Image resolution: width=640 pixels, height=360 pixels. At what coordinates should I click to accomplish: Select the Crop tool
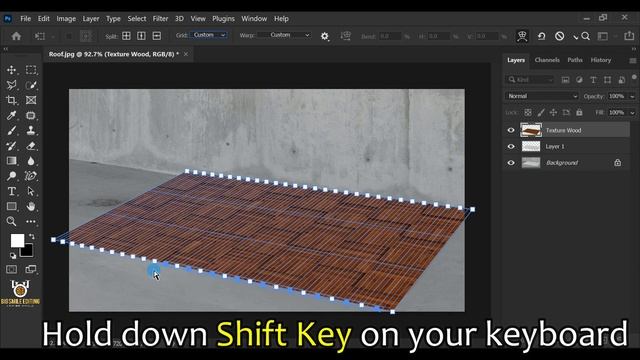pyautogui.click(x=11, y=100)
